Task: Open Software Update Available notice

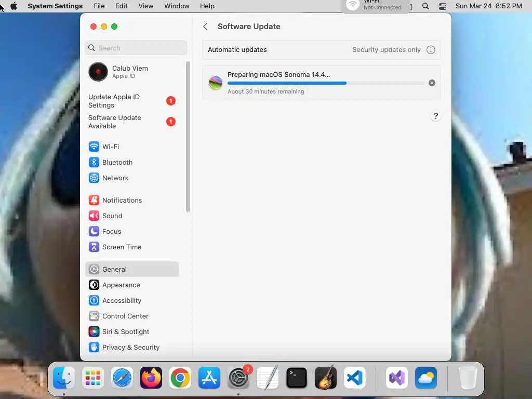Action: coord(131,122)
